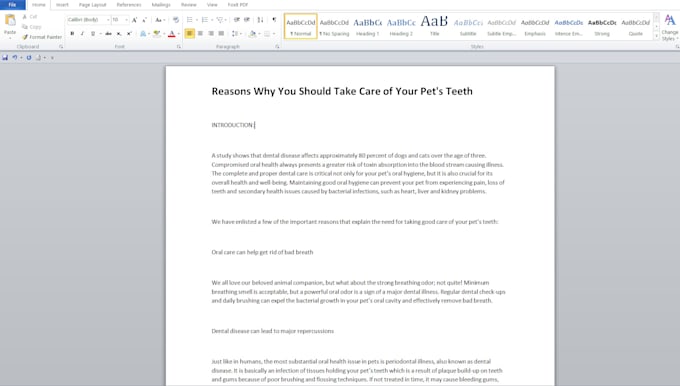
Task: Apply red font color with the A button
Action: (x=172, y=33)
